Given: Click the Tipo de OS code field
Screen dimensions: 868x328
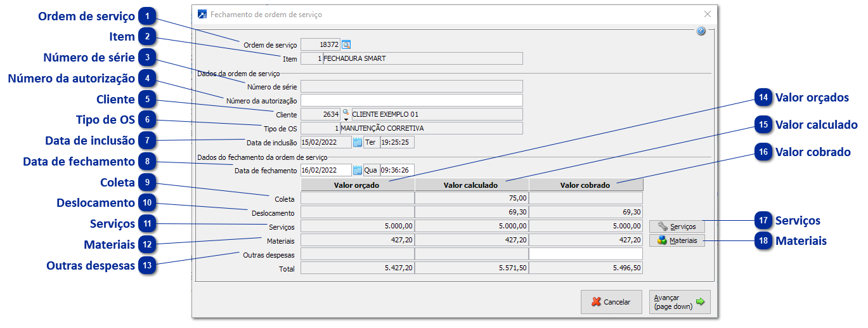Looking at the screenshot, I should click(x=320, y=128).
